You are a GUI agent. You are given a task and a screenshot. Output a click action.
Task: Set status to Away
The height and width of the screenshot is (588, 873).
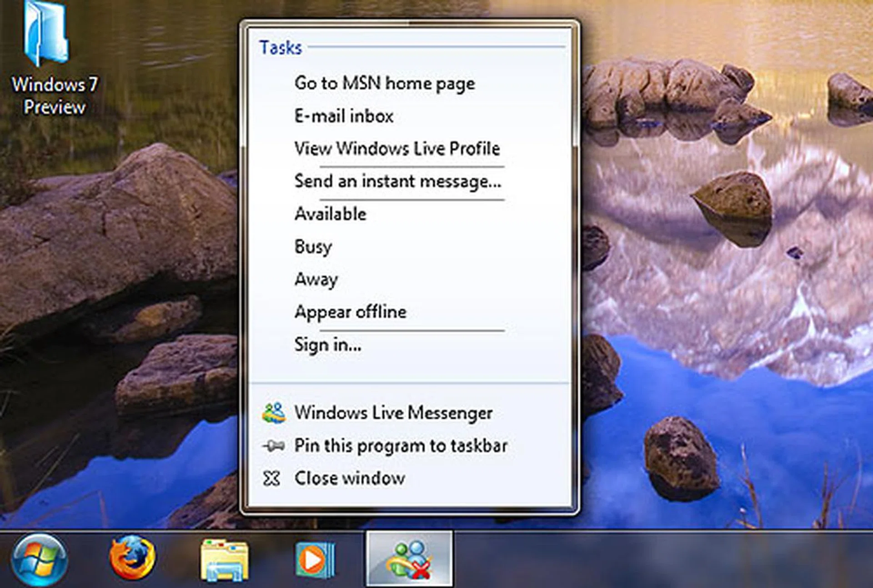point(316,279)
